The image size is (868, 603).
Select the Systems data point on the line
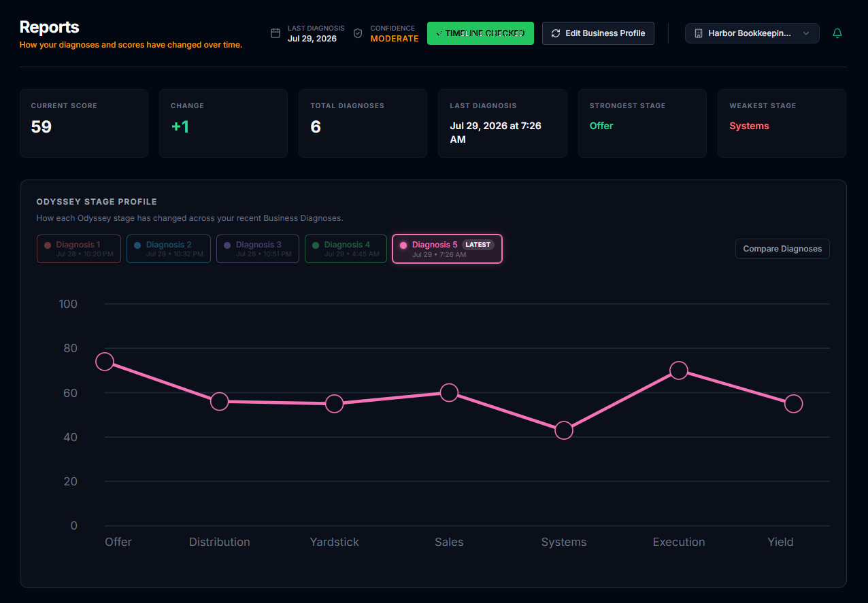(564, 430)
